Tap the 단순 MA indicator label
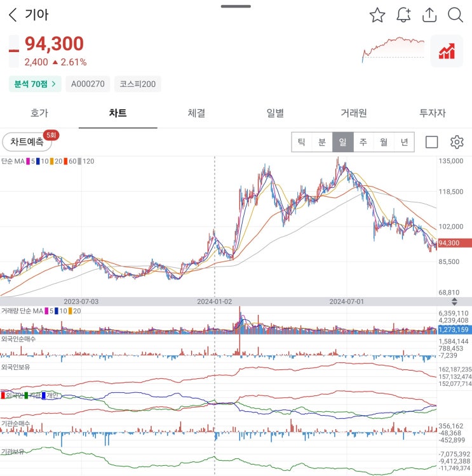The width and height of the screenshot is (472, 476). click(x=13, y=161)
